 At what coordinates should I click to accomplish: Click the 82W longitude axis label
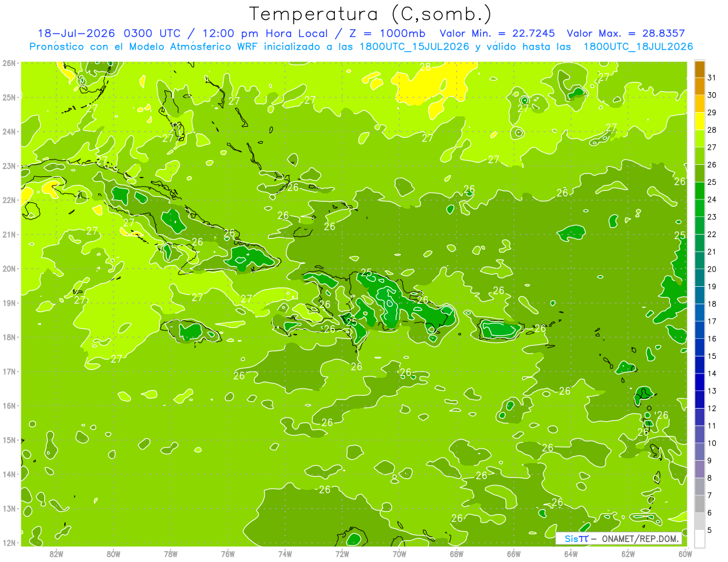pyautogui.click(x=56, y=554)
